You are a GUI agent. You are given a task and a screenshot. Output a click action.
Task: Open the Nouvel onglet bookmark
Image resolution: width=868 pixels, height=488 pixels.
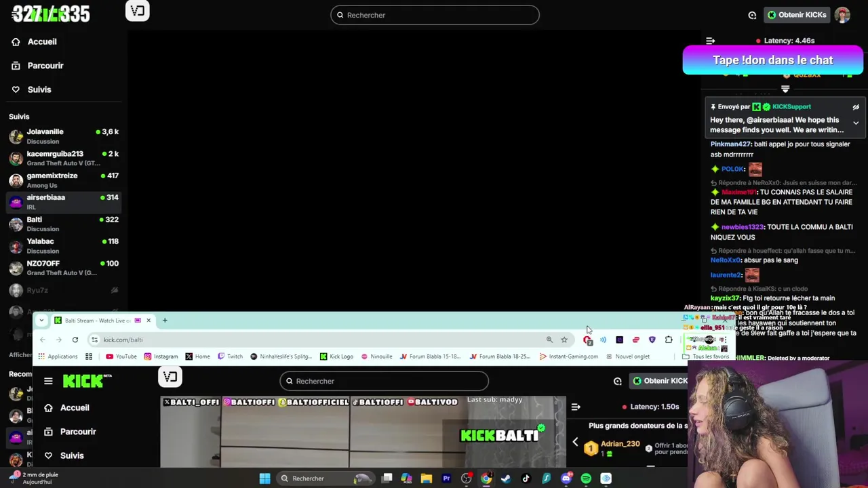tap(627, 357)
